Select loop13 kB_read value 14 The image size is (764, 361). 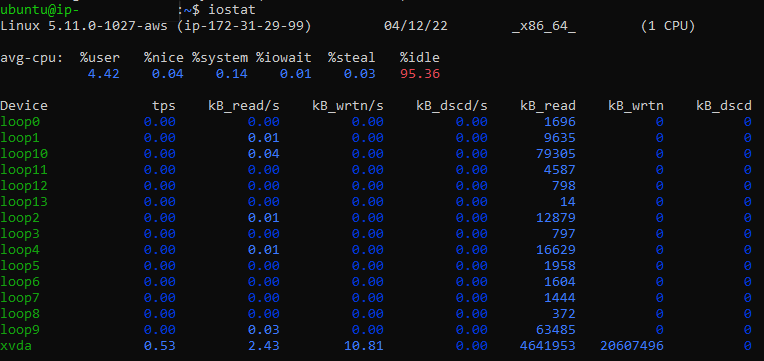[568, 202]
